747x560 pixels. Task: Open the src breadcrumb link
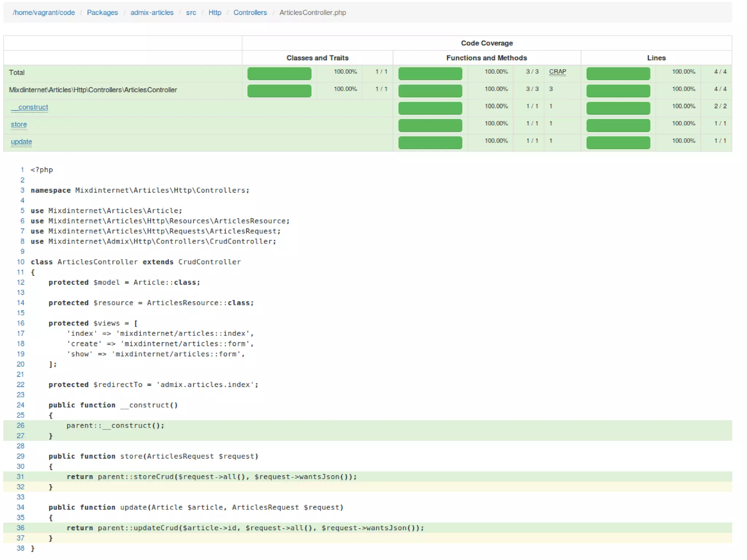tap(191, 12)
